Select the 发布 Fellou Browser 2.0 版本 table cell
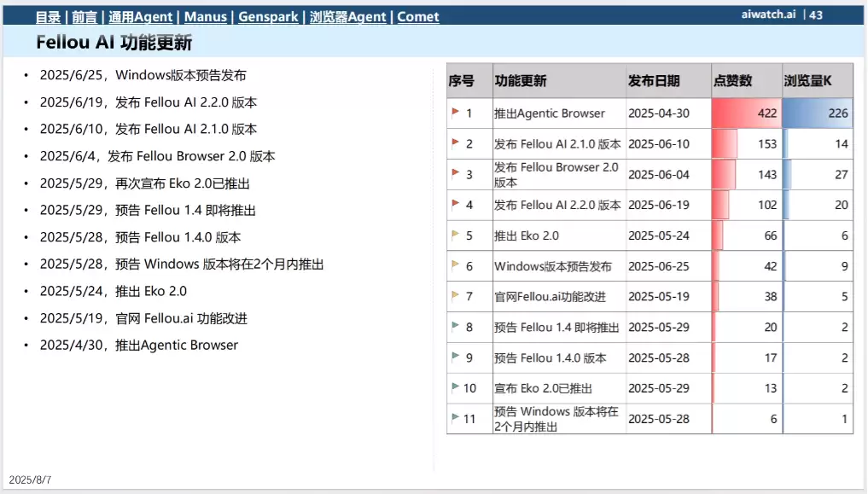 [x=559, y=174]
